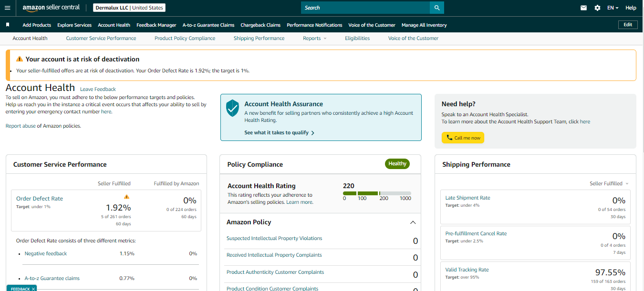
Task: Click the Account Health Support Team 'here' link
Action: click(585, 121)
